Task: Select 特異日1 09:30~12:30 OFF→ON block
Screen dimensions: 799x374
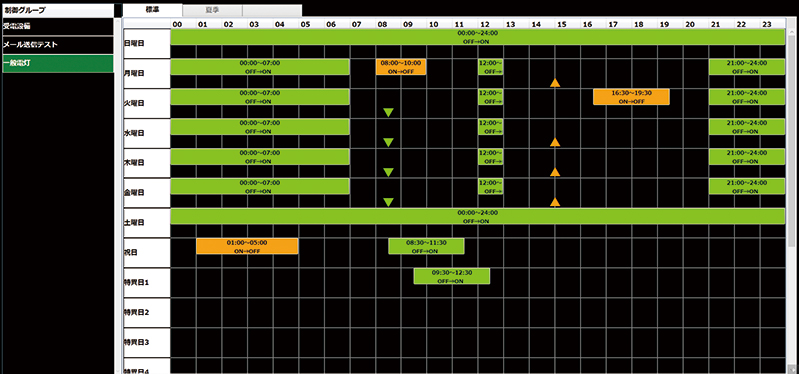Action: (451, 276)
